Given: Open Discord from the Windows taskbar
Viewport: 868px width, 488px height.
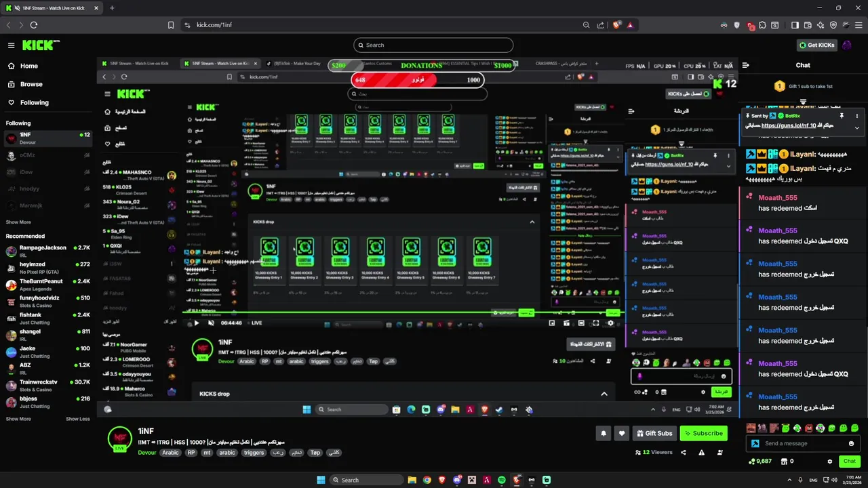Looking at the screenshot, I should (458, 480).
